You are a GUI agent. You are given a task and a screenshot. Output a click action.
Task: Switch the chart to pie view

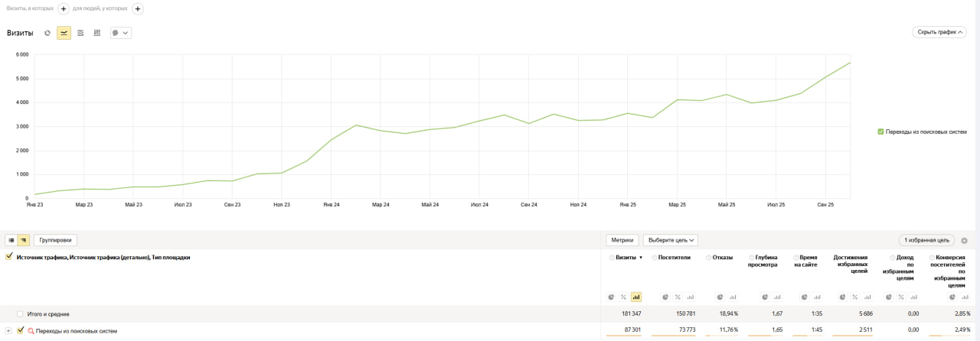pos(47,33)
